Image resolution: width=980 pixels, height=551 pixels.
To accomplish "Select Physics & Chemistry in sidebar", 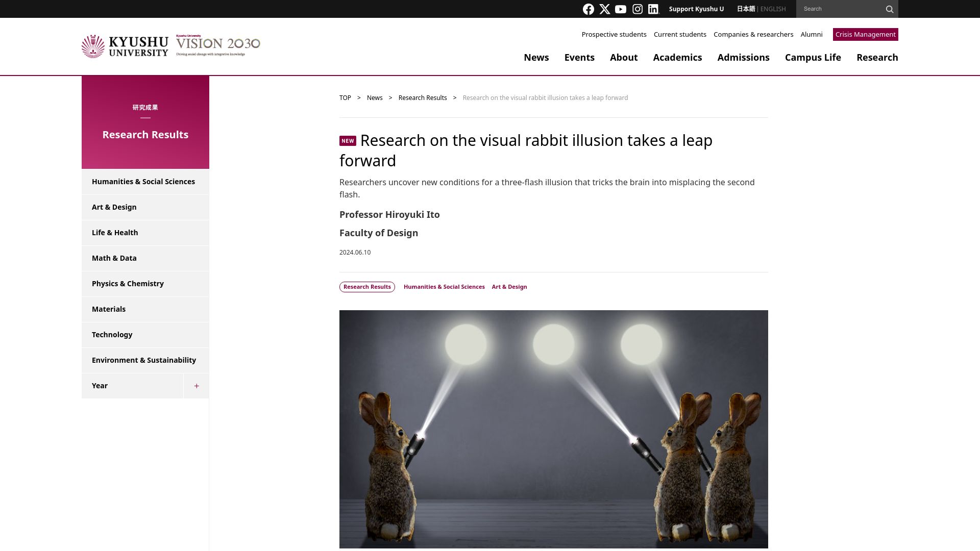I will pos(145,284).
